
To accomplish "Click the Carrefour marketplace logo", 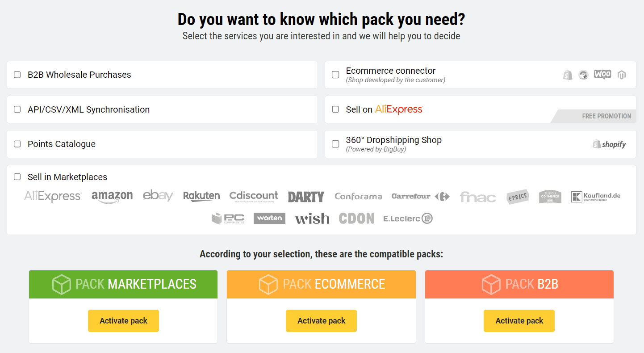I will pos(420,196).
